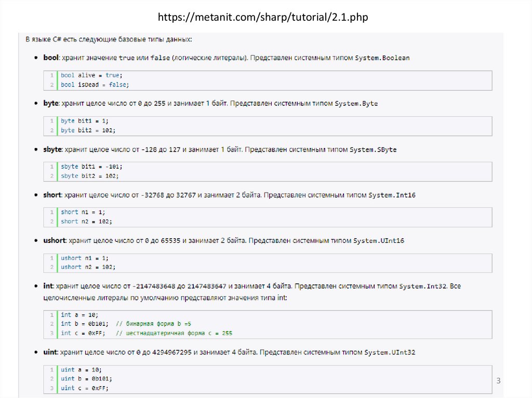Click the code line 'bool isDead = false;'
Viewport: 532px width, 398px height.
95,84
